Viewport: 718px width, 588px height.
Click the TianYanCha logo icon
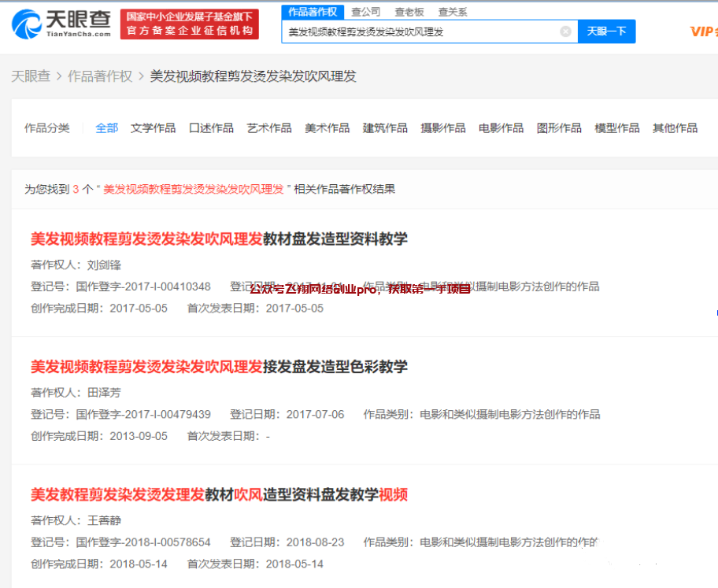point(27,24)
